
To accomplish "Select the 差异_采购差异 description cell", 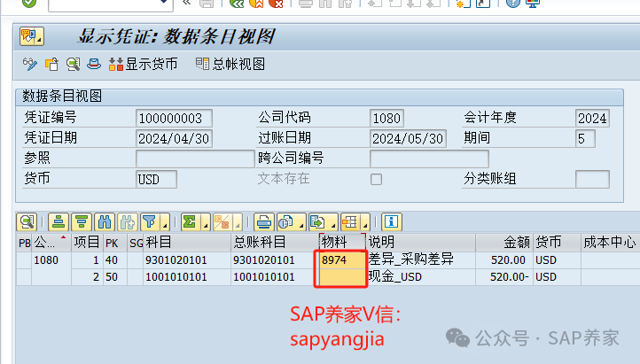I will [x=421, y=260].
